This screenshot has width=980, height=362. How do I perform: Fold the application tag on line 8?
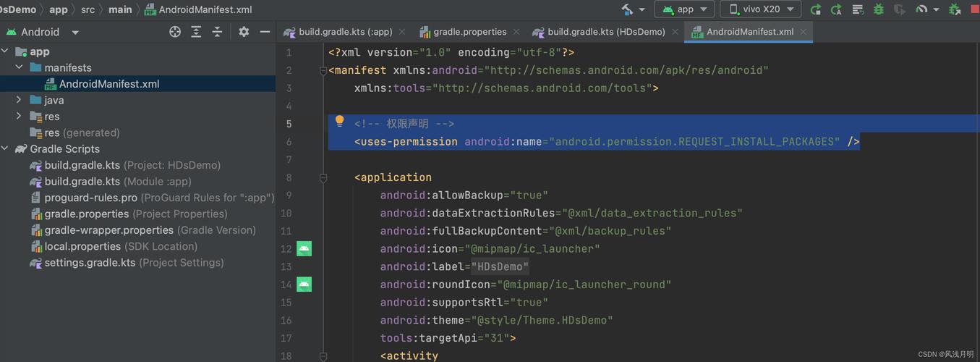pyautogui.click(x=323, y=177)
